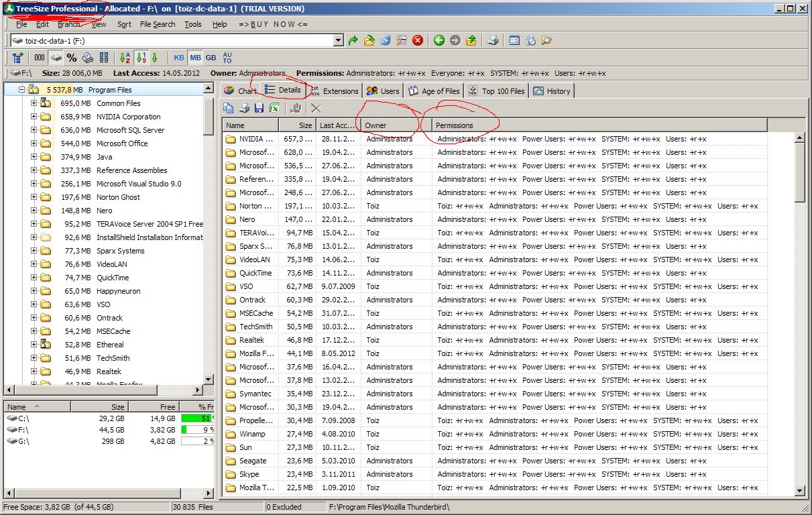Click the refresh scan icon
The image size is (812, 515).
tap(386, 40)
